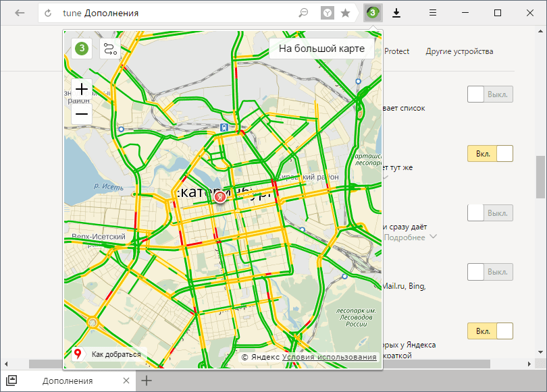Viewport: 547px width, 392px height.
Task: Click the zoom-out magnifier icon in address bar
Action: coord(303,13)
